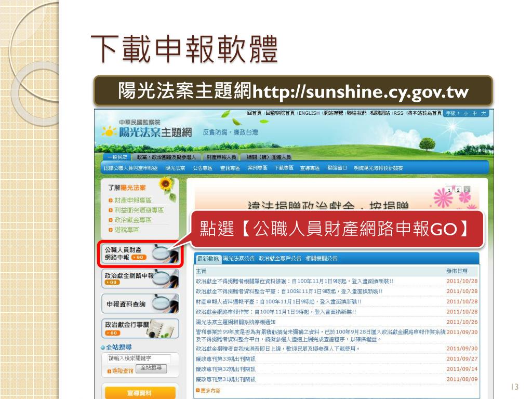
Task: Open 回監察院首頁 link
Action: 280,113
